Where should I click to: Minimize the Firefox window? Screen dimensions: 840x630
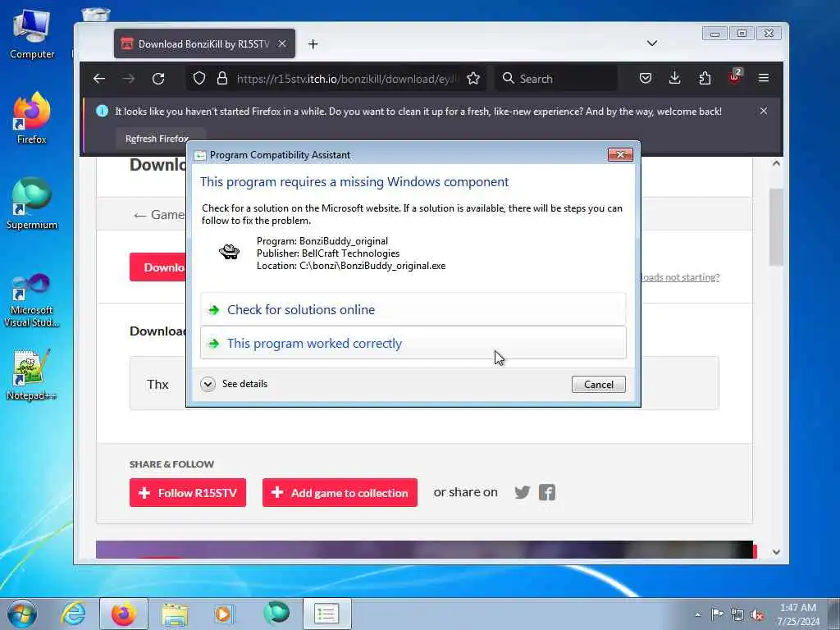pyautogui.click(x=714, y=33)
